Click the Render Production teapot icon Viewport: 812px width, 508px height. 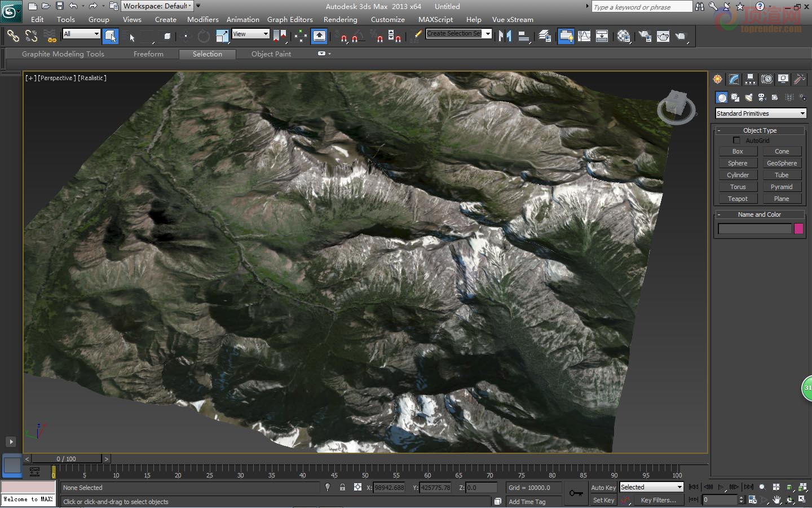pyautogui.click(x=681, y=36)
